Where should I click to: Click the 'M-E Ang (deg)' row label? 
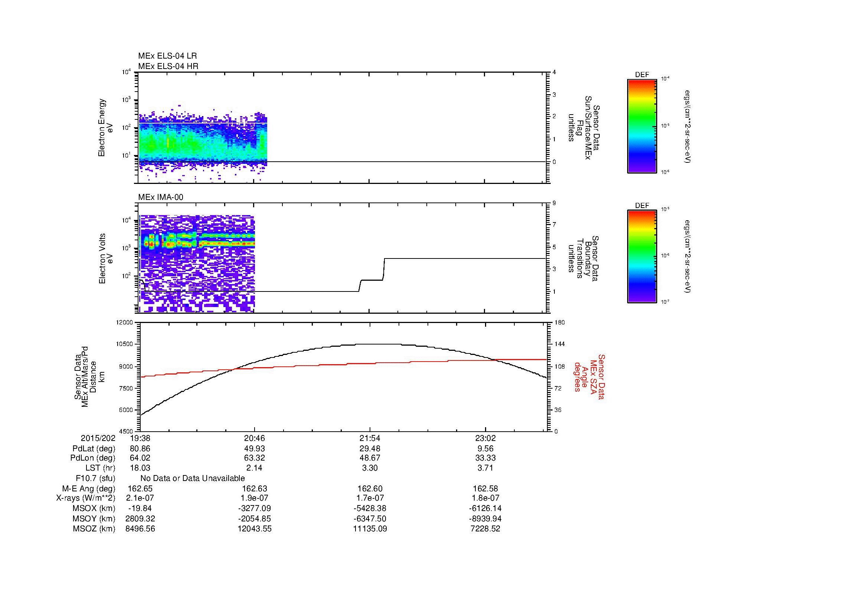[x=89, y=489]
